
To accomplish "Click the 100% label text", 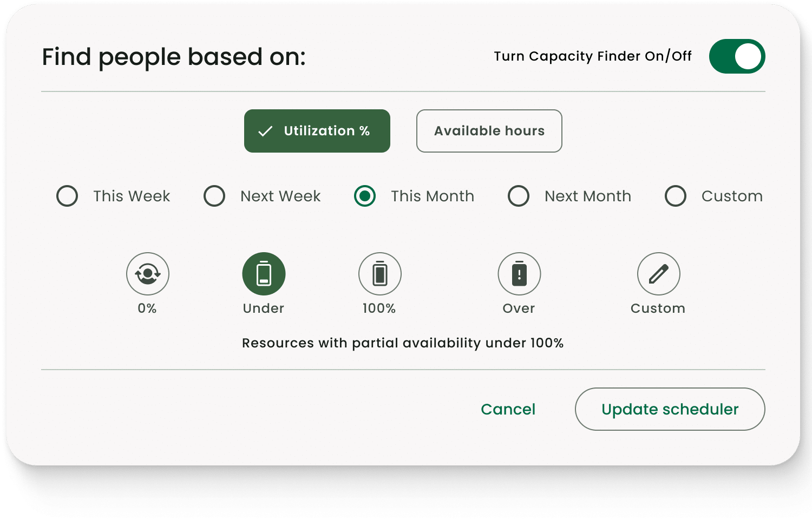I will coord(379,308).
